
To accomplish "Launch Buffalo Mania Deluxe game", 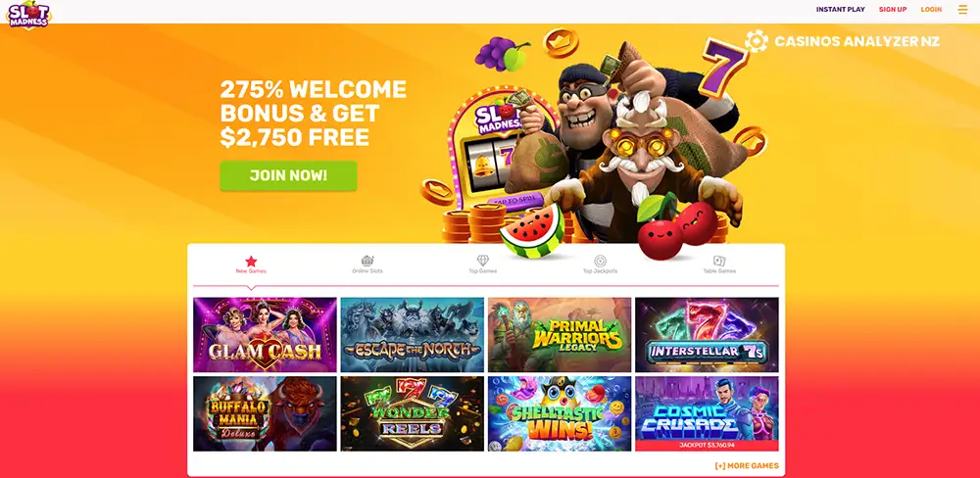I will tap(265, 413).
